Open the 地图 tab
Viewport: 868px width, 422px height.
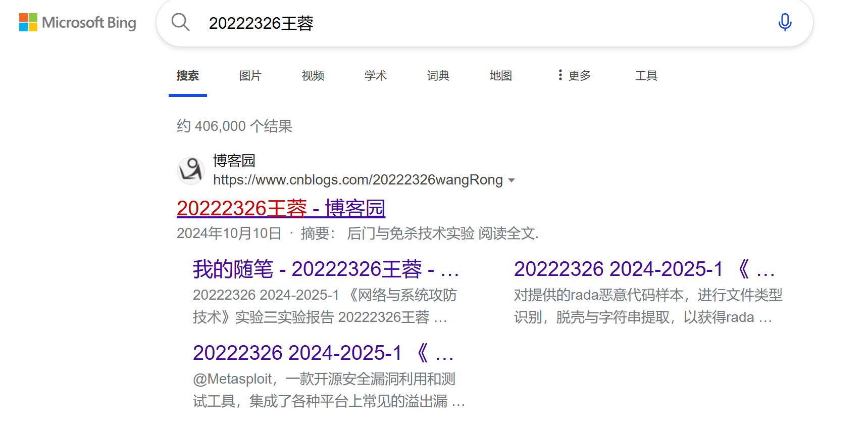tap(501, 76)
